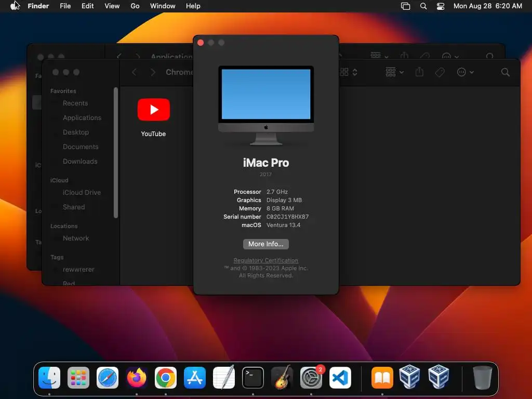This screenshot has width=532, height=399.
Task: Open Visual Studio Code from the Dock
Action: click(x=340, y=378)
